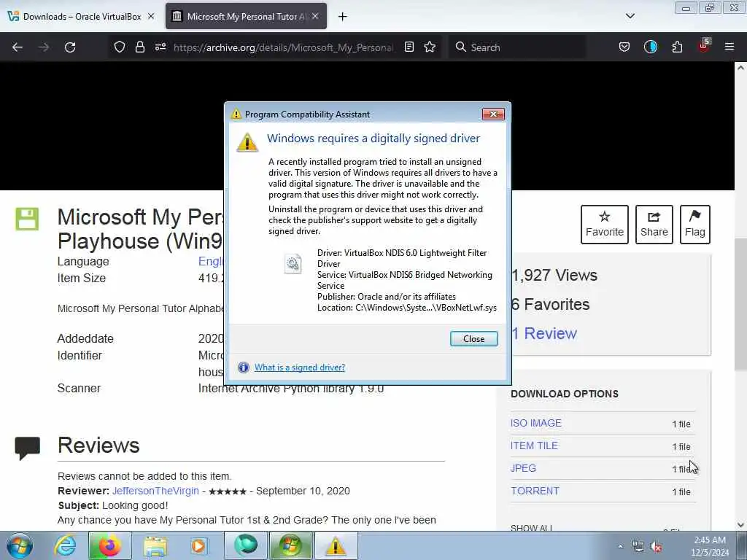The image size is (747, 560).
Task: Open the clock showing 2:45 AM
Action: click(710, 546)
